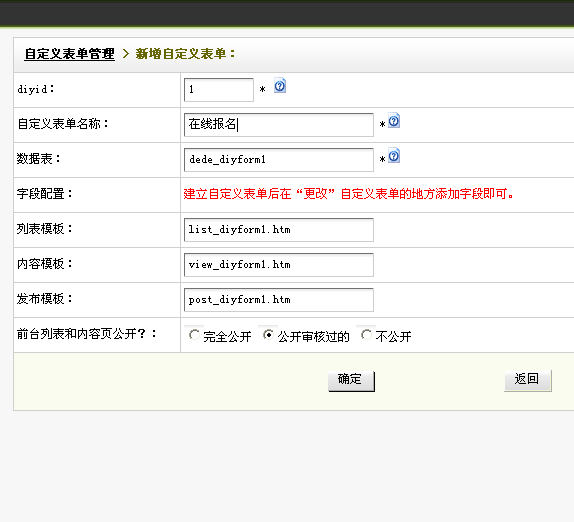Open 自定义表单管理 breadcrumb link
Viewport: 574px width, 522px height.
(x=70, y=54)
